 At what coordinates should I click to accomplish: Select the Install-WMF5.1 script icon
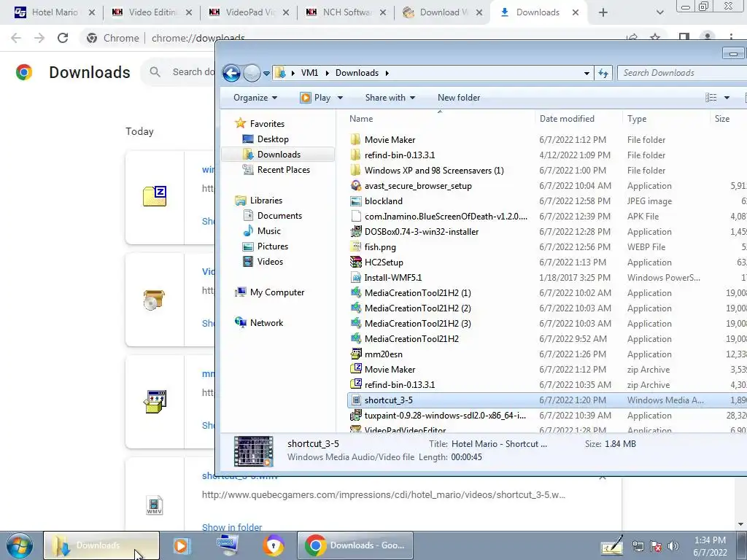[x=355, y=277]
